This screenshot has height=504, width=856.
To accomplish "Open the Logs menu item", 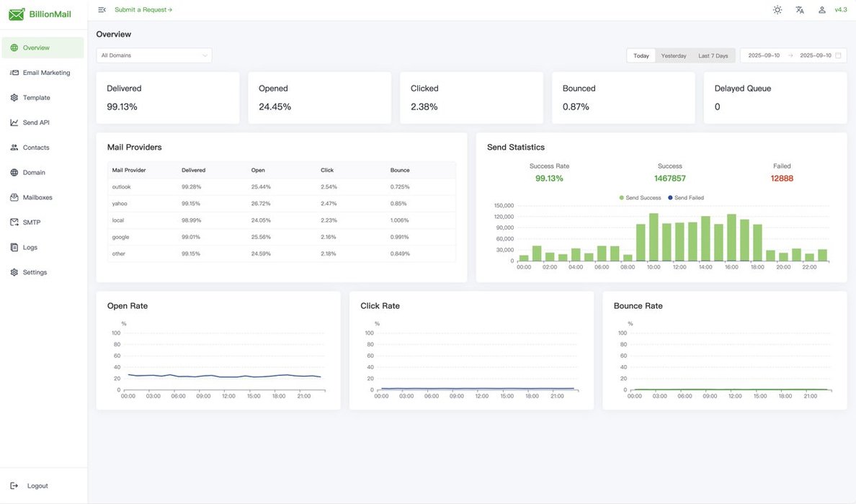I will [30, 248].
